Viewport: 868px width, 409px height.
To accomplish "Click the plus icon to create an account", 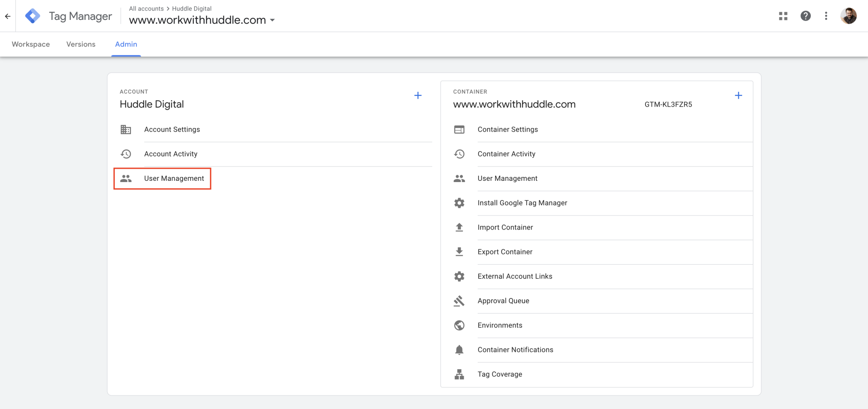I will pos(418,96).
